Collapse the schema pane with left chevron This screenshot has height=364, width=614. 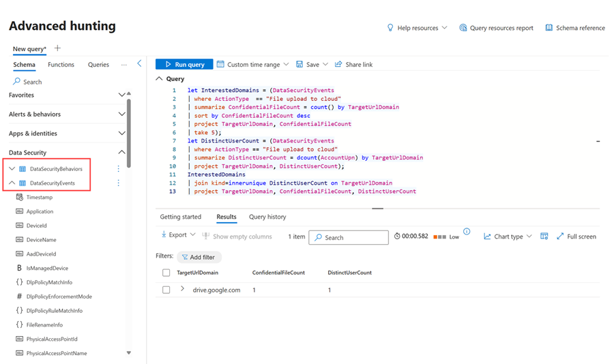(139, 63)
